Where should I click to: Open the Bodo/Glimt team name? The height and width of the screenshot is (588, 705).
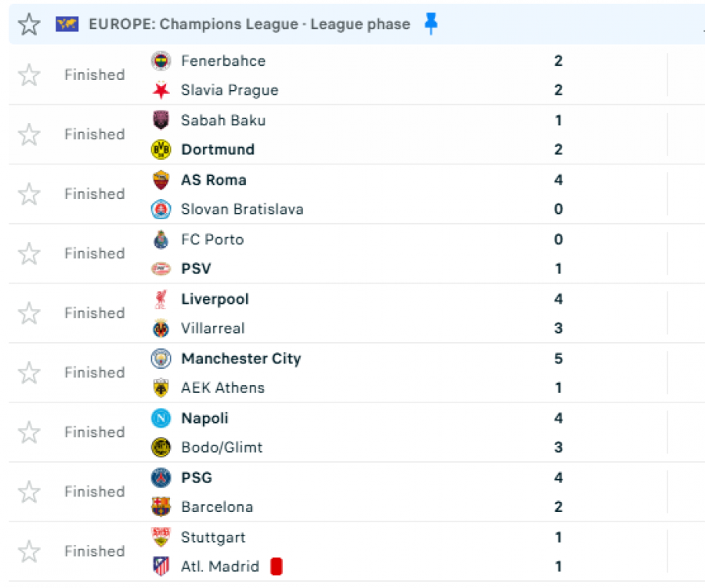(x=222, y=447)
